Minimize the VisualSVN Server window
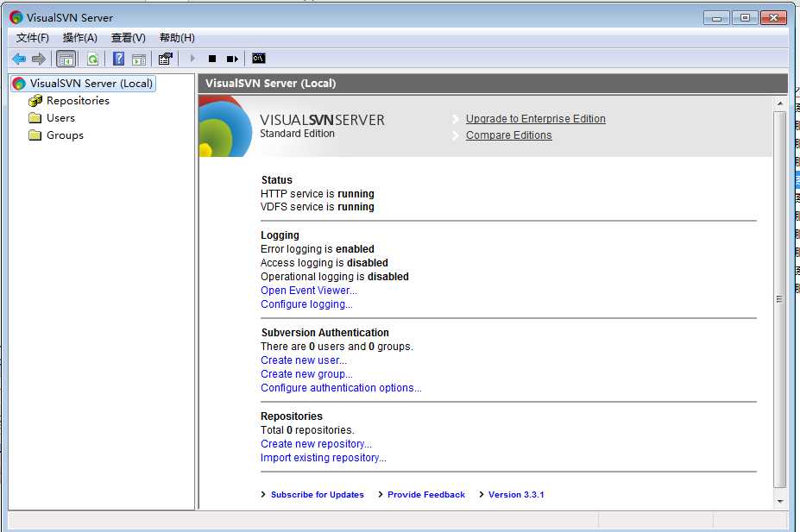 [x=716, y=18]
